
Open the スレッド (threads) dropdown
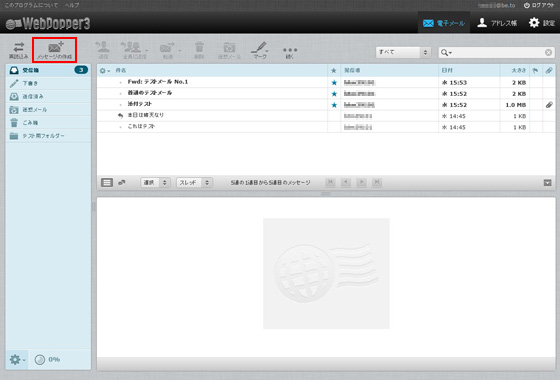[x=194, y=182]
